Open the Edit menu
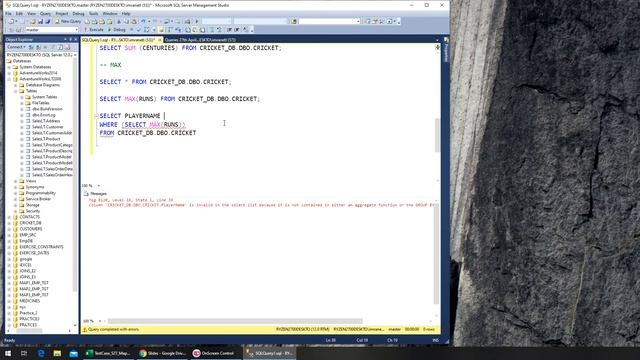The width and height of the screenshot is (640, 360). tap(19, 13)
